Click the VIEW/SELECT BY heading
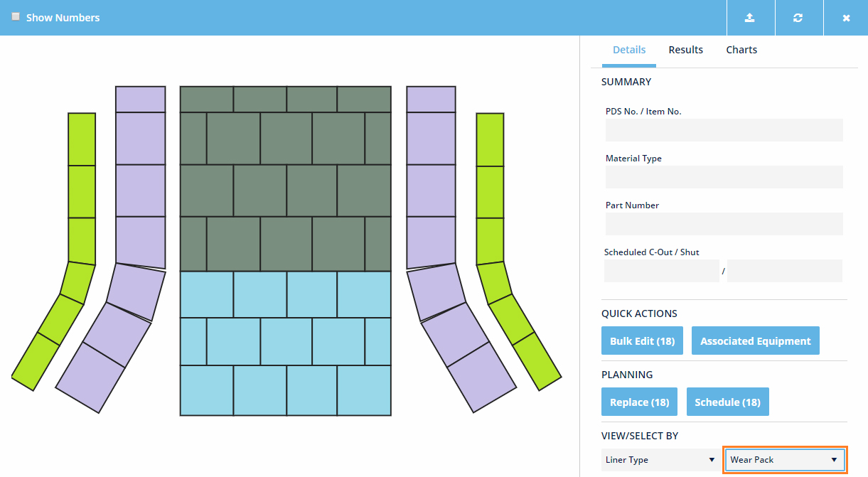This screenshot has height=477, width=868. point(640,436)
